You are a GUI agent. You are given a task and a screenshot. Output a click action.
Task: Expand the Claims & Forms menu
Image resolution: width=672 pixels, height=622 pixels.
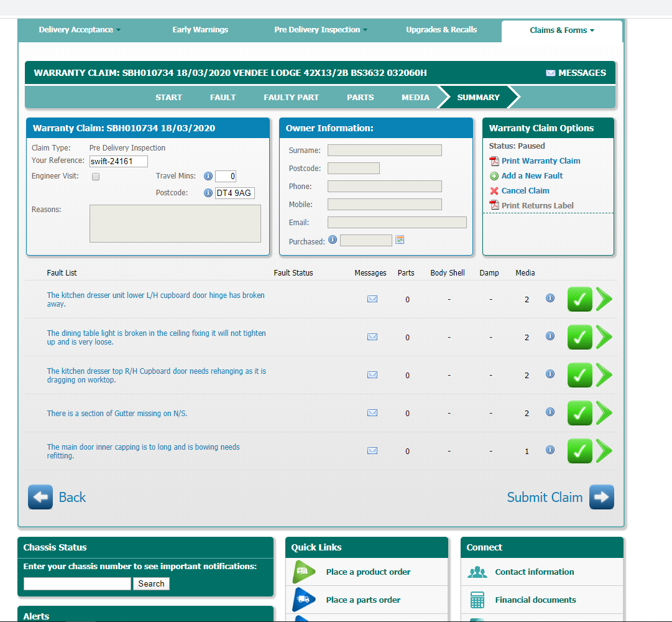click(562, 30)
